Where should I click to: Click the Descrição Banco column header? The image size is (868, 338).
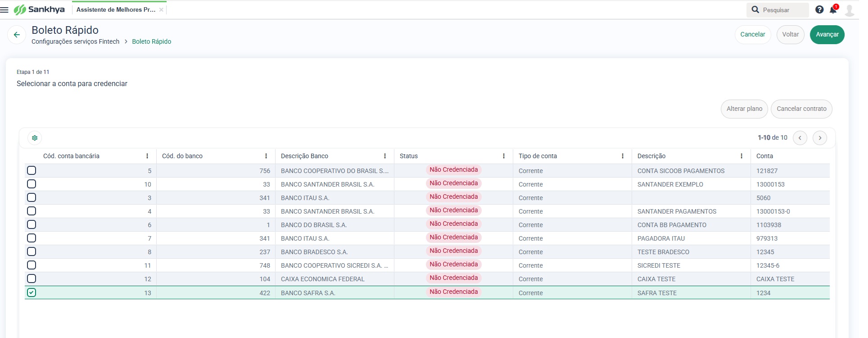point(304,156)
